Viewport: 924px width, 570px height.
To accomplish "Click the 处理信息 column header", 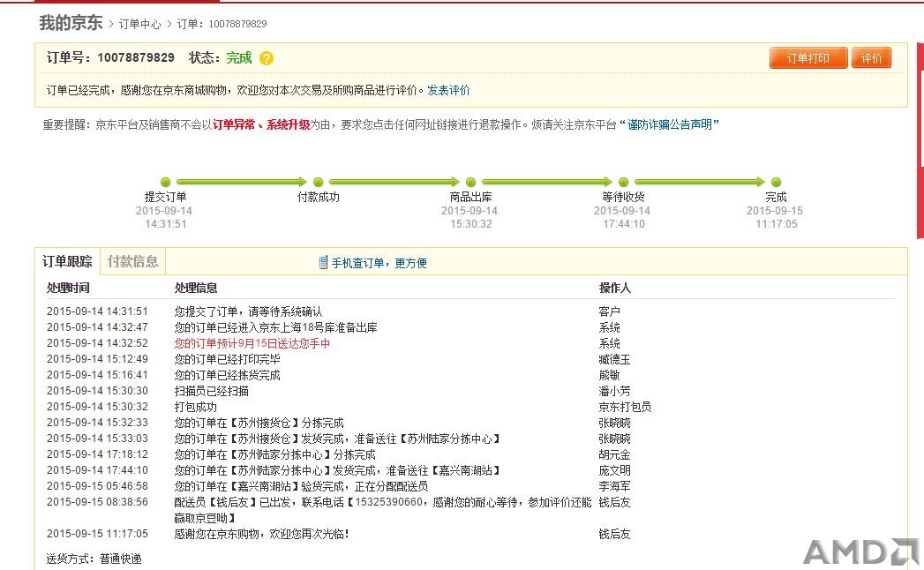I will (196, 288).
